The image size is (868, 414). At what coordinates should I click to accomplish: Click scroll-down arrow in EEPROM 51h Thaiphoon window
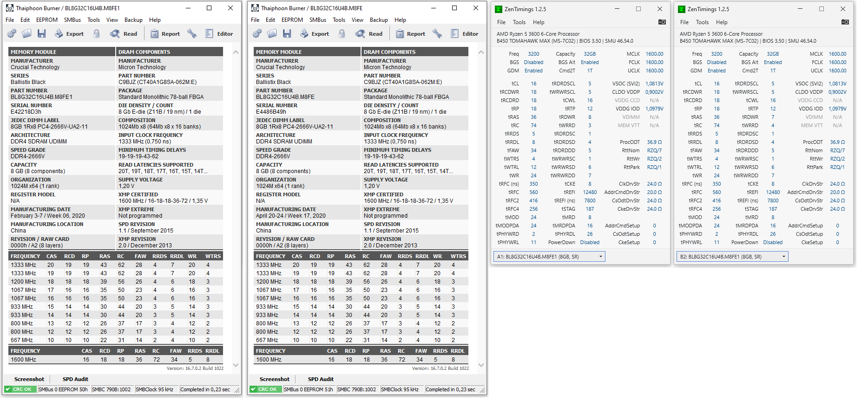[x=481, y=365]
